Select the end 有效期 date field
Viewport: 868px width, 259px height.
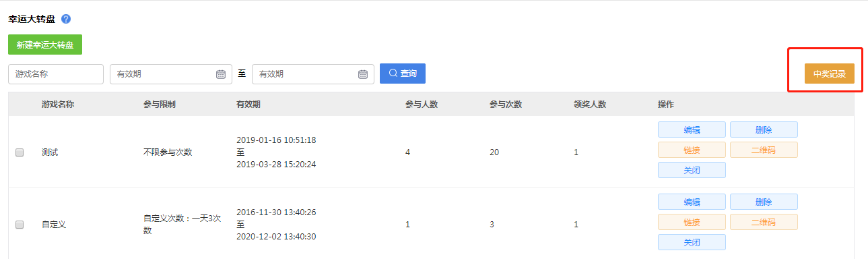pyautogui.click(x=313, y=74)
